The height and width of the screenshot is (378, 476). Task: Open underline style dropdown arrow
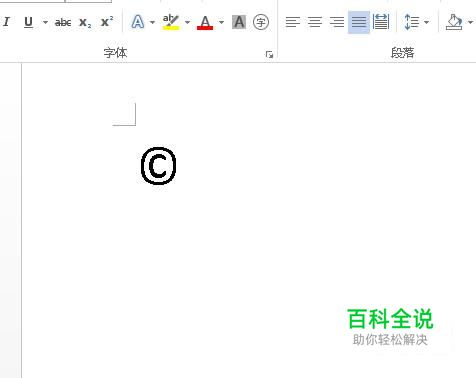tap(45, 22)
